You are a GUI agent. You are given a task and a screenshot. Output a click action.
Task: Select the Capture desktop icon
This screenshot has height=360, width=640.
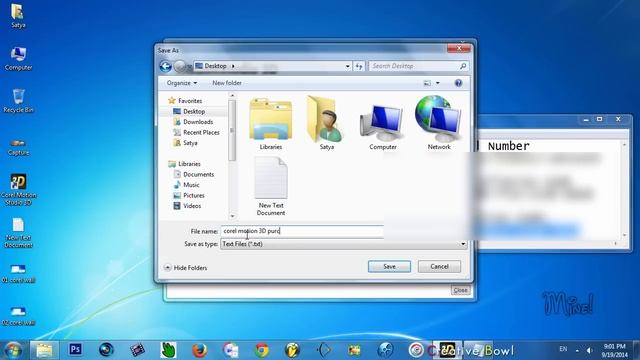pos(18,147)
